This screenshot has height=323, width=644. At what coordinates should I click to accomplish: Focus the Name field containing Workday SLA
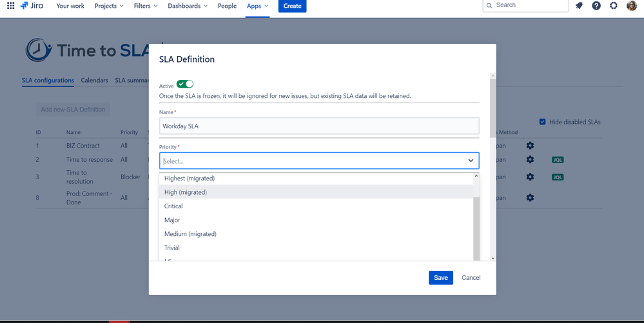(x=319, y=126)
